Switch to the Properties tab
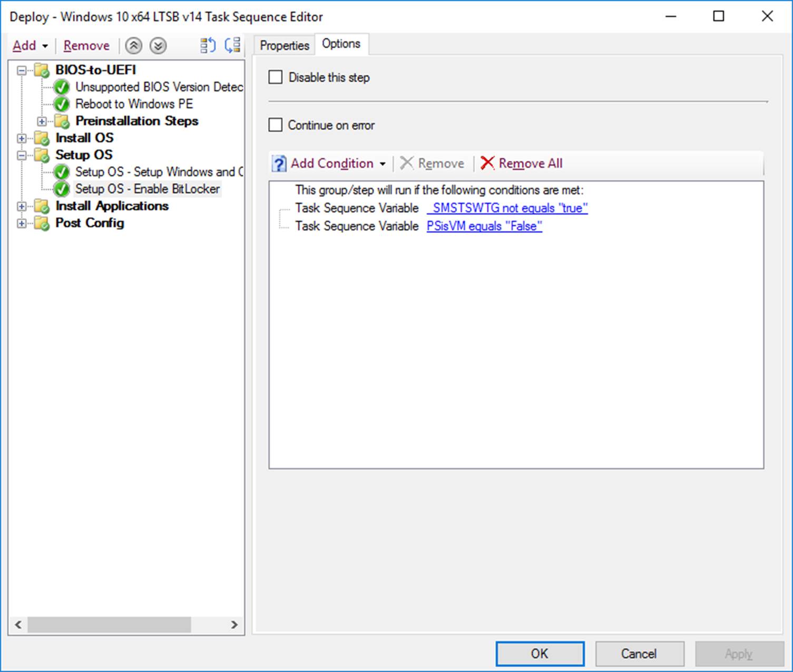Screen dimensions: 793x672 [285, 45]
